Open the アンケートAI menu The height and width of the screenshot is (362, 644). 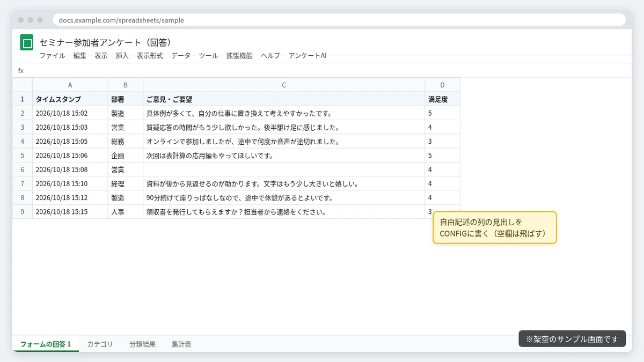pos(308,55)
